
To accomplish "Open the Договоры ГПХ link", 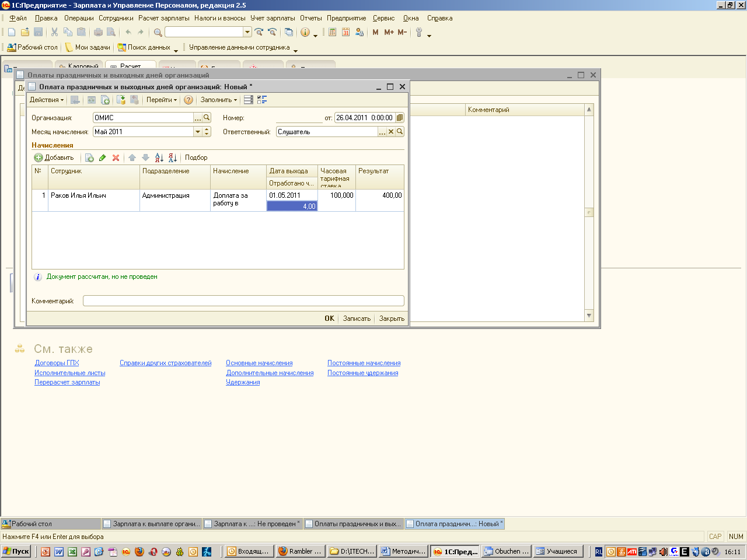I will tap(57, 363).
